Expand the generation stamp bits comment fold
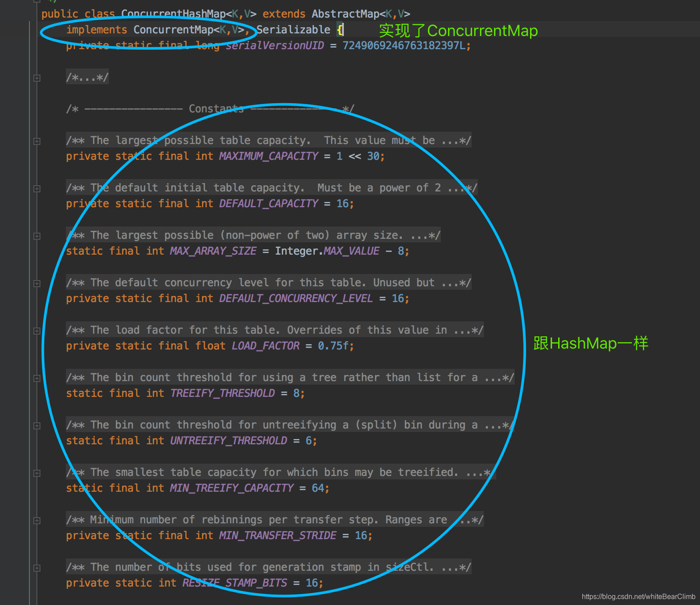 point(37,568)
